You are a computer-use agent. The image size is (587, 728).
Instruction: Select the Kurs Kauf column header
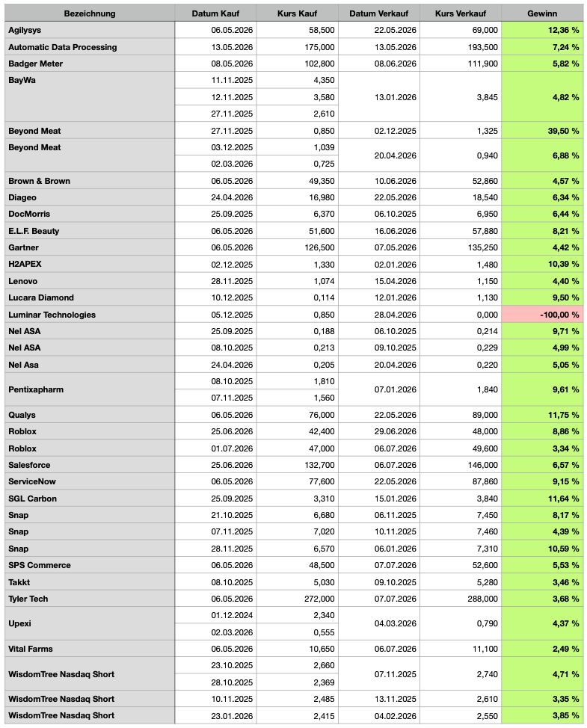pyautogui.click(x=297, y=13)
